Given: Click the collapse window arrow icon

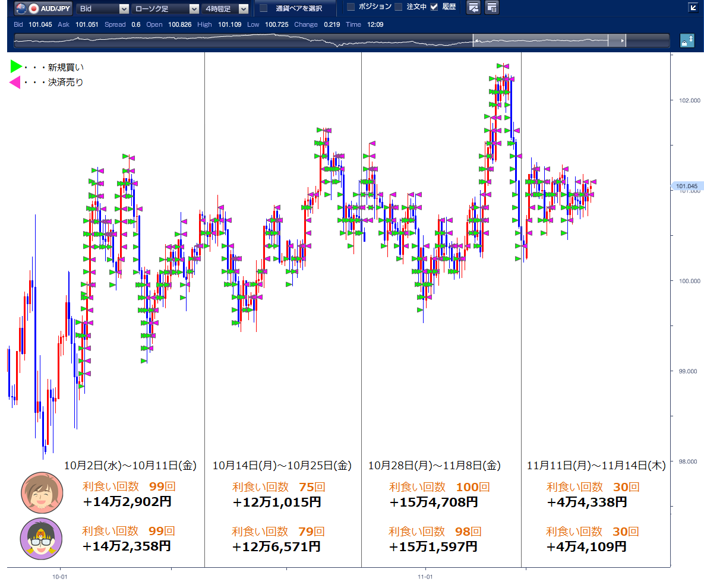Looking at the screenshot, I should pyautogui.click(x=693, y=7).
